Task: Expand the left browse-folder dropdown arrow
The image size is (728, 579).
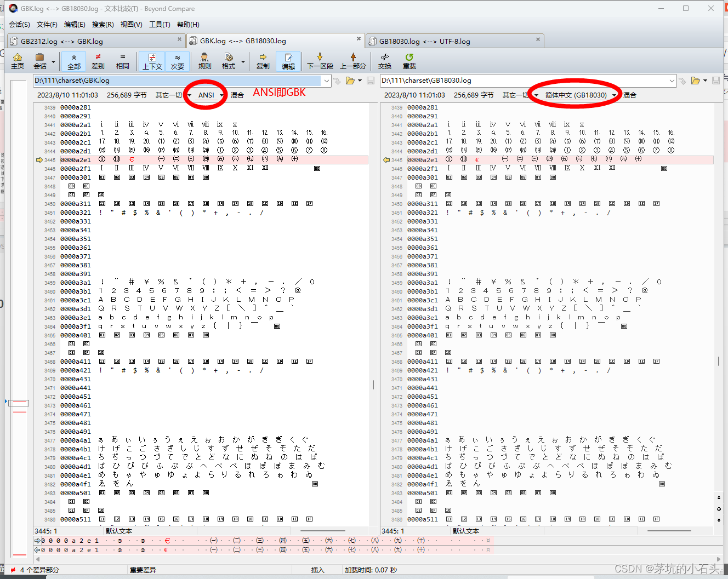Action: (360, 81)
